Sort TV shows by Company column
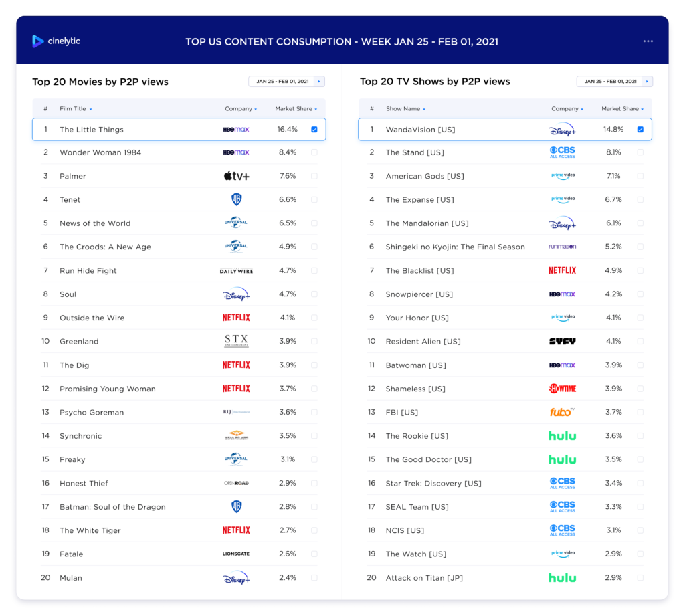 (x=567, y=109)
